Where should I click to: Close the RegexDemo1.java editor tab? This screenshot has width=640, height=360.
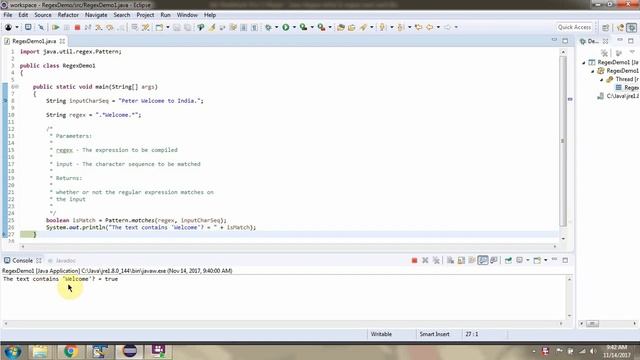pyautogui.click(x=62, y=41)
